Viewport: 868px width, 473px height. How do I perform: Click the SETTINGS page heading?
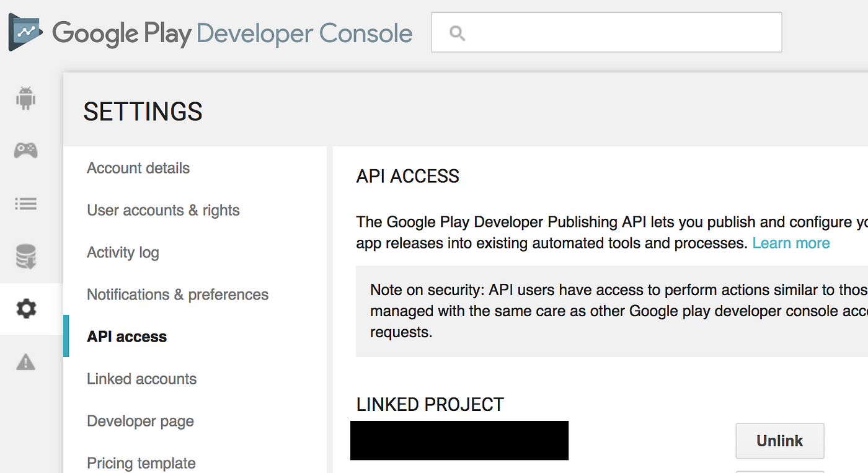[x=143, y=112]
